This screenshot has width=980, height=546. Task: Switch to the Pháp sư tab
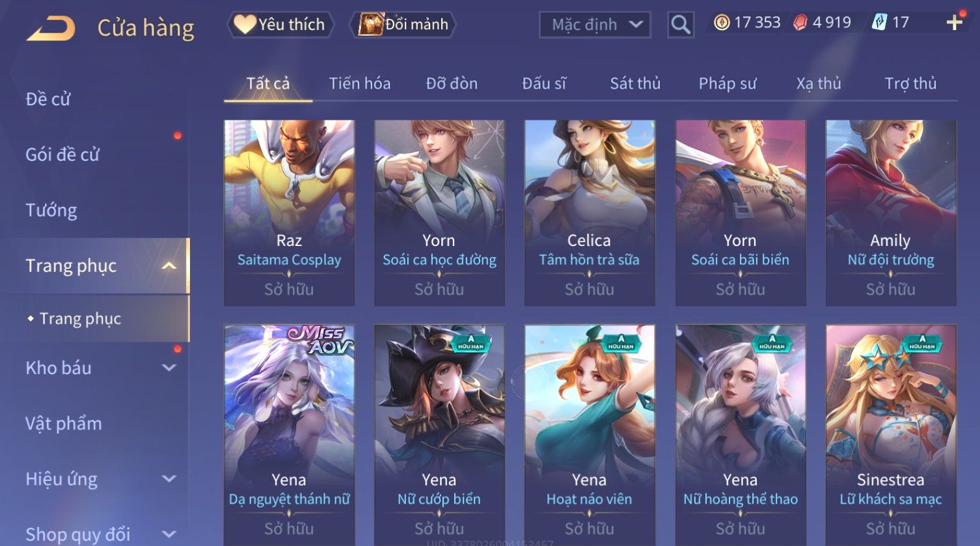pyautogui.click(x=728, y=83)
